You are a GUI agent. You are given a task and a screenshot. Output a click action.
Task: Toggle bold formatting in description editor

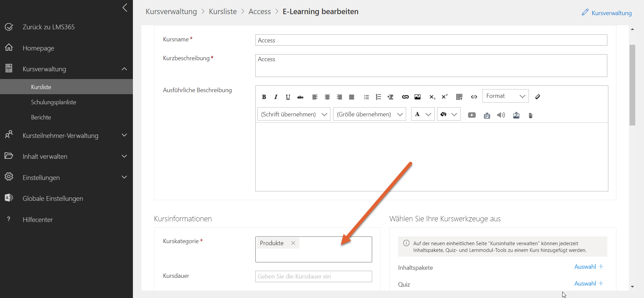[264, 97]
